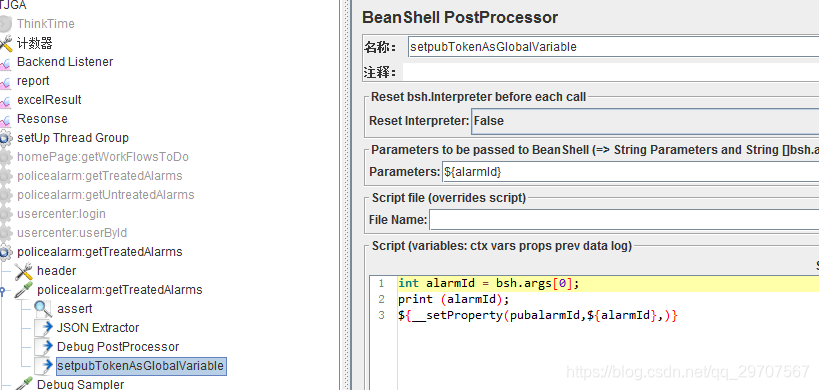
Task: Click the Resonse listener icon
Action: (x=5, y=120)
